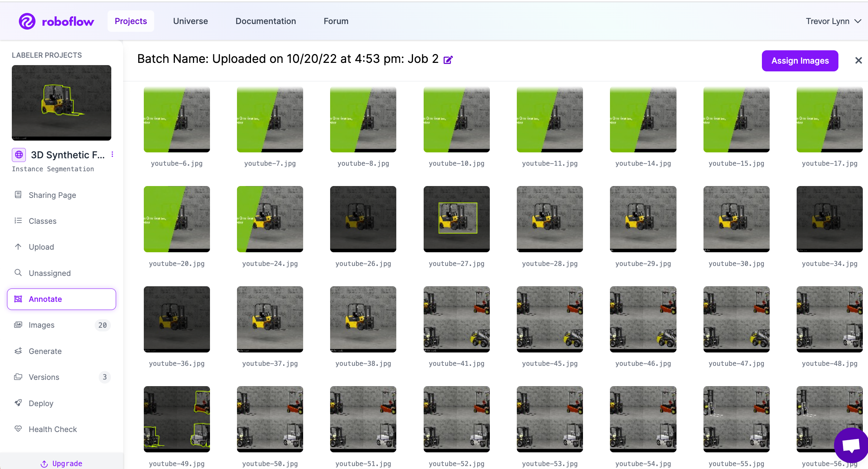Open the Forum page
868x469 pixels.
click(x=336, y=21)
